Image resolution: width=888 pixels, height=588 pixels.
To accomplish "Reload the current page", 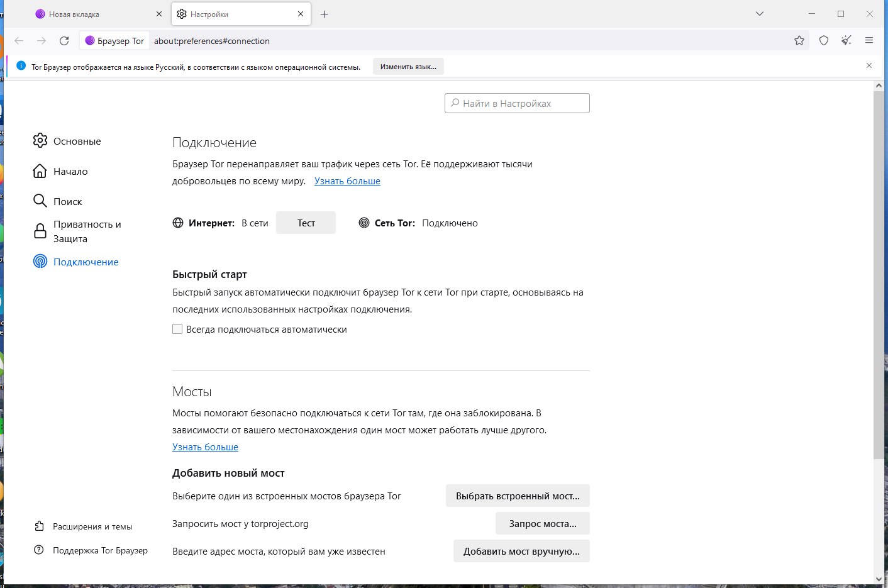I will click(x=64, y=41).
